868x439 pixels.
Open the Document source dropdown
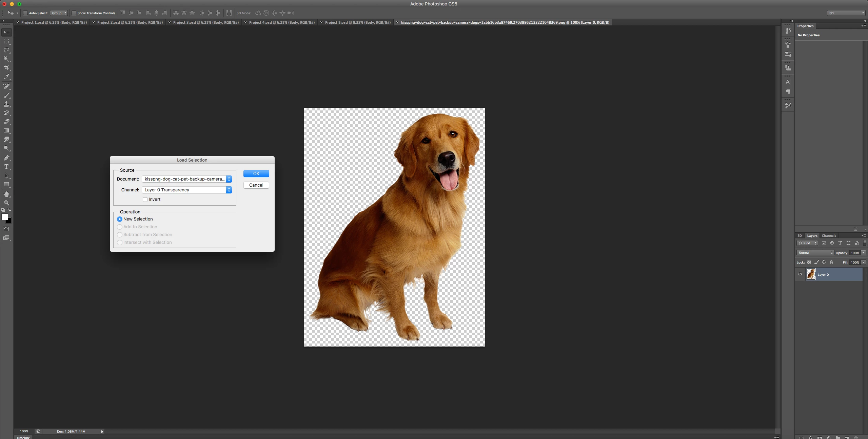pos(187,179)
